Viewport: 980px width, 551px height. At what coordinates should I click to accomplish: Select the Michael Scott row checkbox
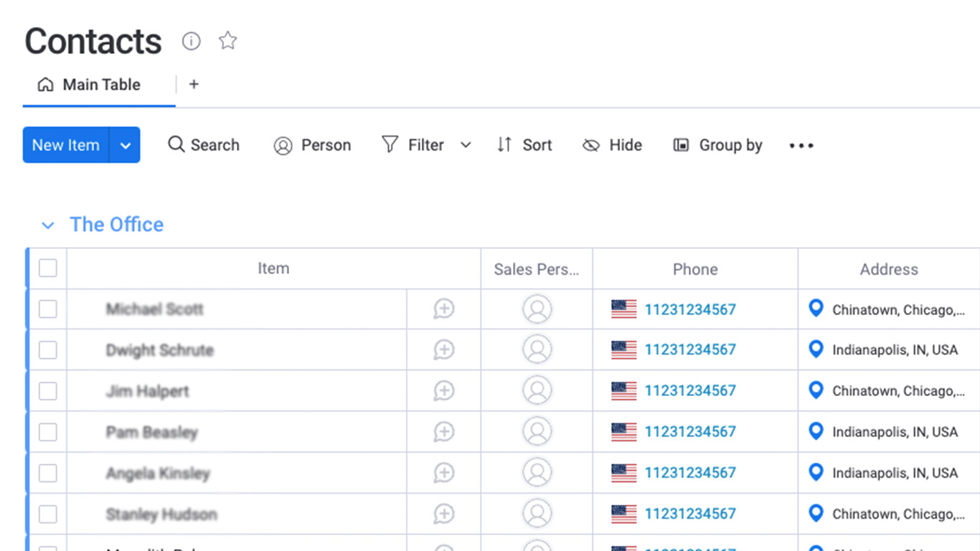pyautogui.click(x=47, y=309)
